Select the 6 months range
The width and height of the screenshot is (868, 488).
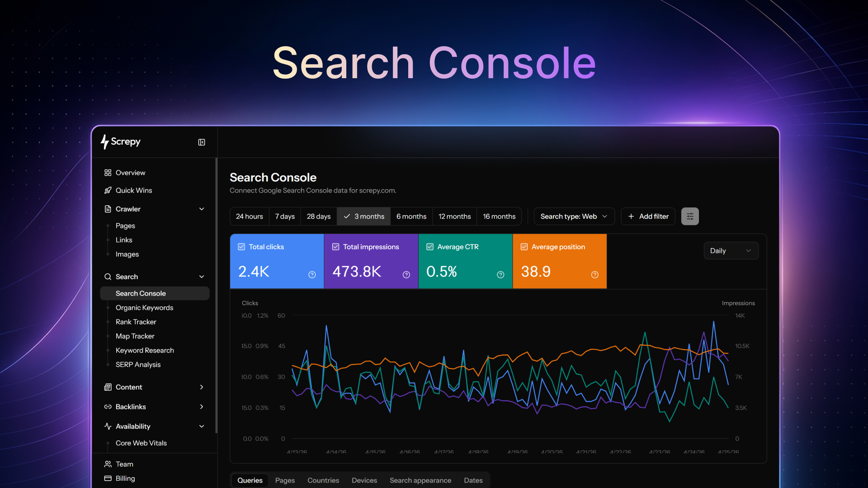411,216
